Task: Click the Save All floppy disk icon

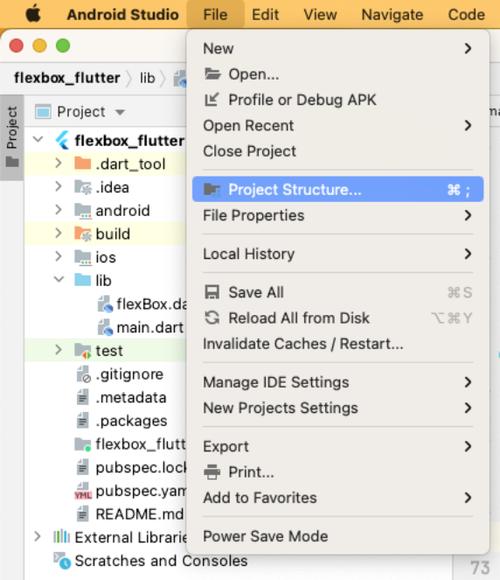Action: pyautogui.click(x=212, y=292)
